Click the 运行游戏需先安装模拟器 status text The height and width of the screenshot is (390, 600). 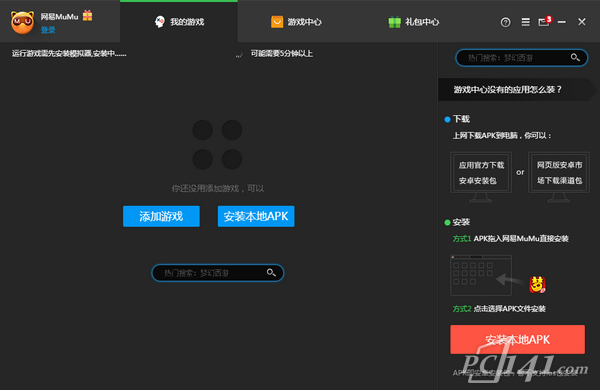(x=69, y=54)
